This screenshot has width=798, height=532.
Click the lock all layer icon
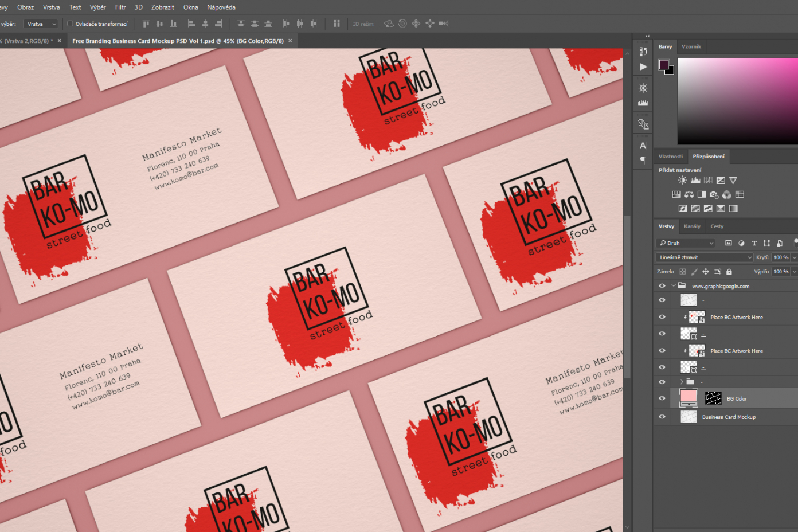[729, 272]
